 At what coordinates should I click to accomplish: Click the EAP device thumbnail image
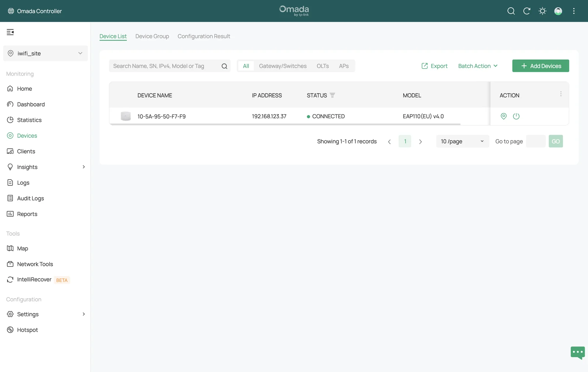[126, 116]
